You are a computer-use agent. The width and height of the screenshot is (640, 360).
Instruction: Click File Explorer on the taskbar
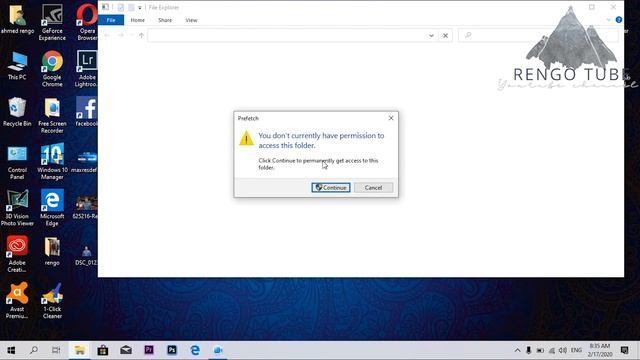click(80, 350)
